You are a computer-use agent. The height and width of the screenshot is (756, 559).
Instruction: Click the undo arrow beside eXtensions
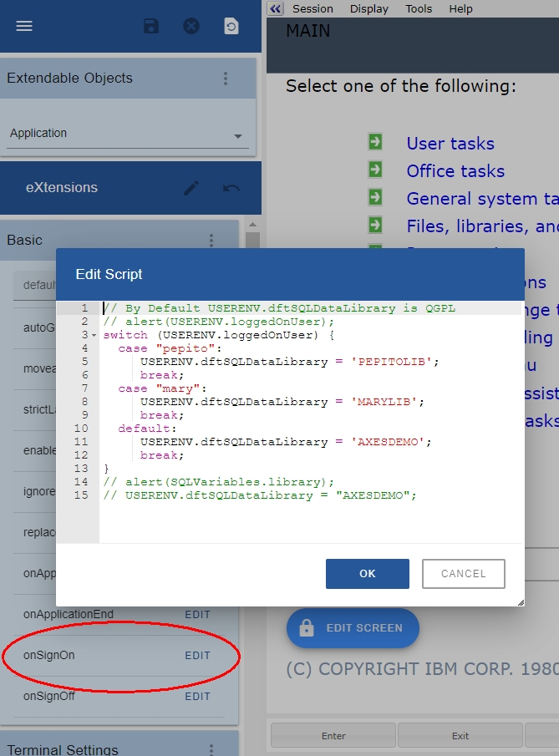[231, 188]
